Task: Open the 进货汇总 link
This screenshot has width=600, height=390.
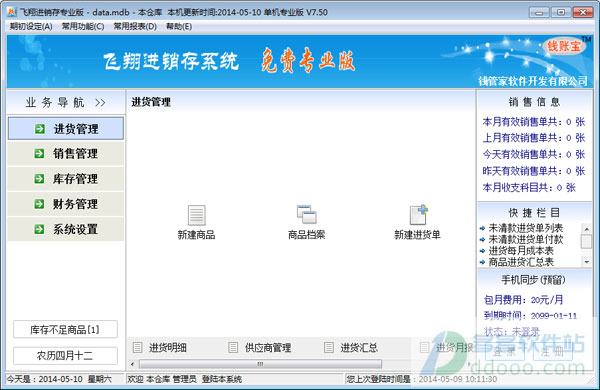Action: pyautogui.click(x=359, y=348)
